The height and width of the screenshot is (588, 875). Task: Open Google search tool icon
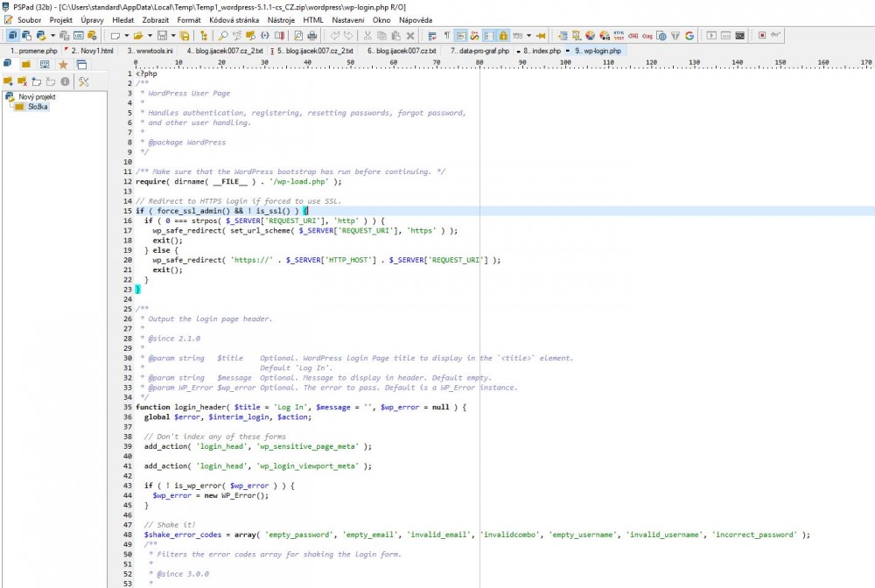689,36
